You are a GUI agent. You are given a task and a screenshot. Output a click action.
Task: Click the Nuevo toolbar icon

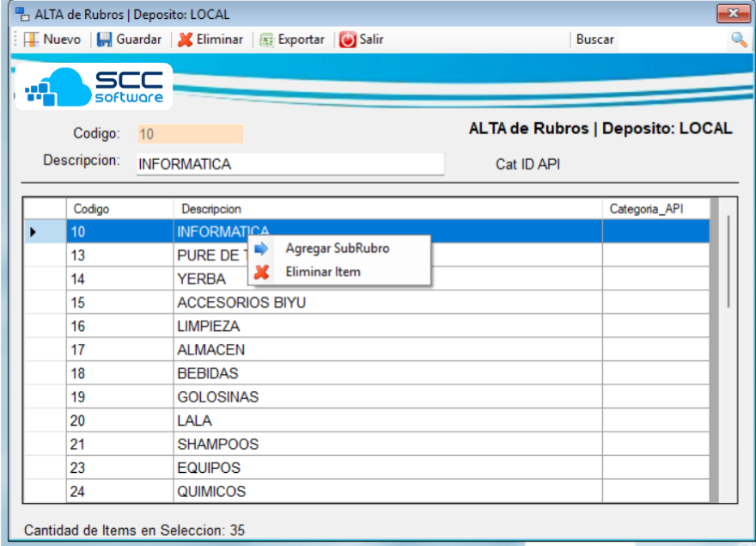[31, 40]
